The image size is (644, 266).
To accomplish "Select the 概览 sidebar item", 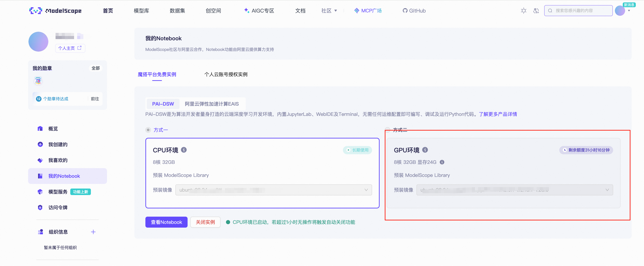I will [53, 129].
